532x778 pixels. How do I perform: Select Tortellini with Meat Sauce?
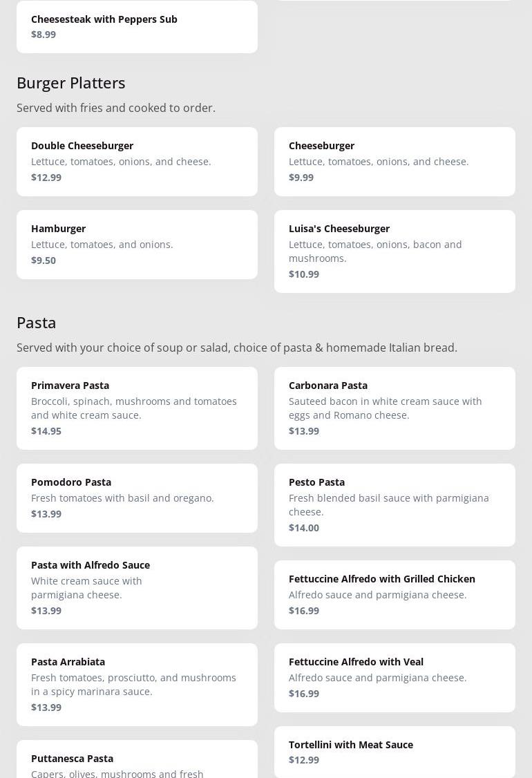395,752
